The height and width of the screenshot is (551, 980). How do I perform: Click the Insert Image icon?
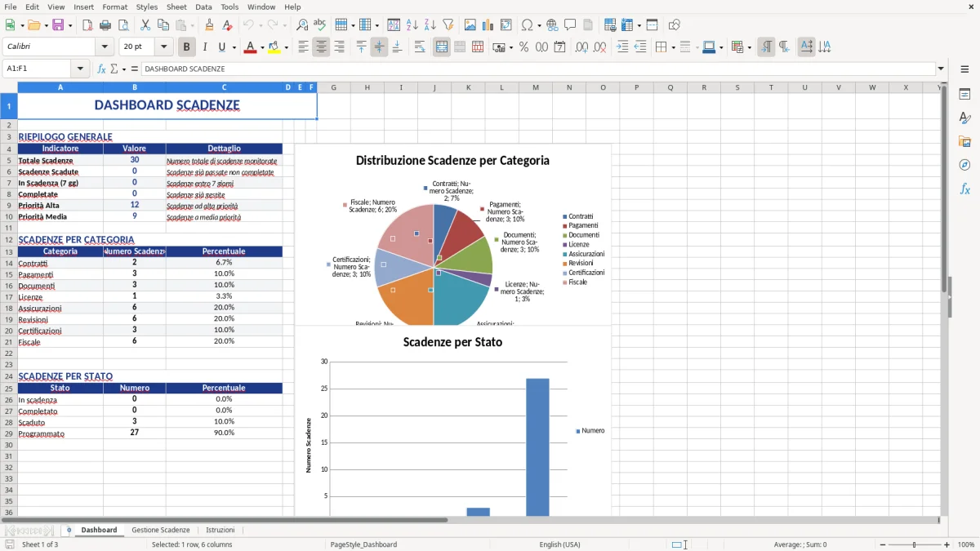[x=470, y=25]
